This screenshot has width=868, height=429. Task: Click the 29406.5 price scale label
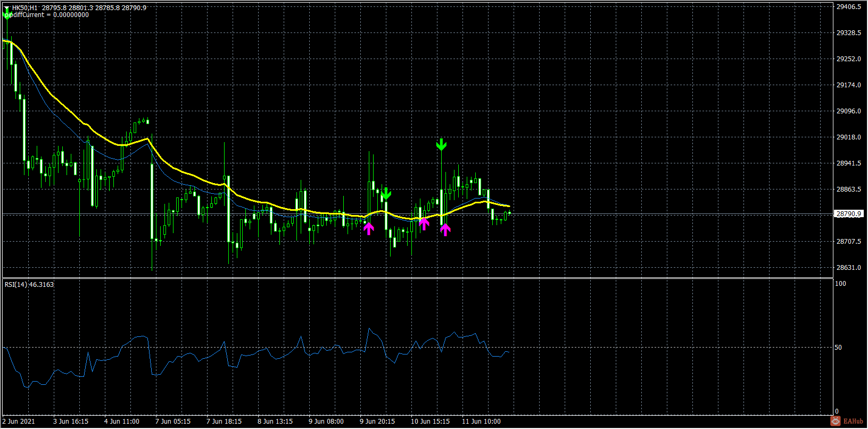[x=848, y=7]
